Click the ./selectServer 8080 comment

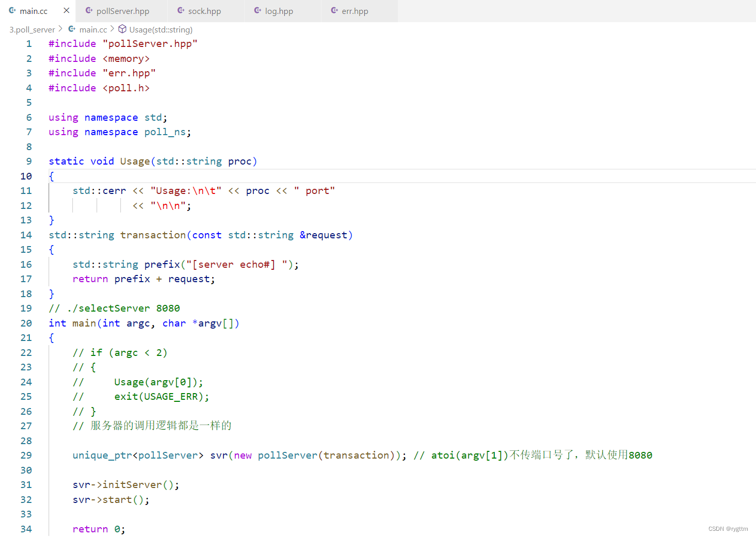click(114, 308)
